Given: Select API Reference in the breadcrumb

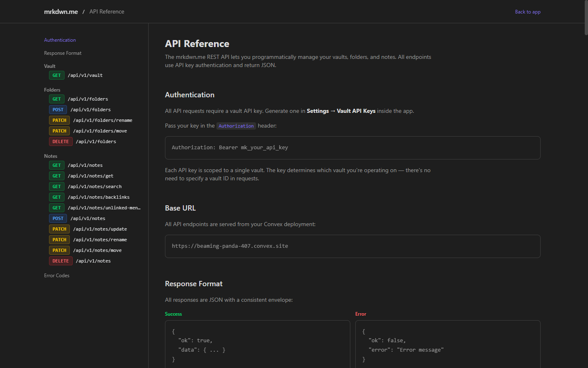Looking at the screenshot, I should tap(107, 11).
